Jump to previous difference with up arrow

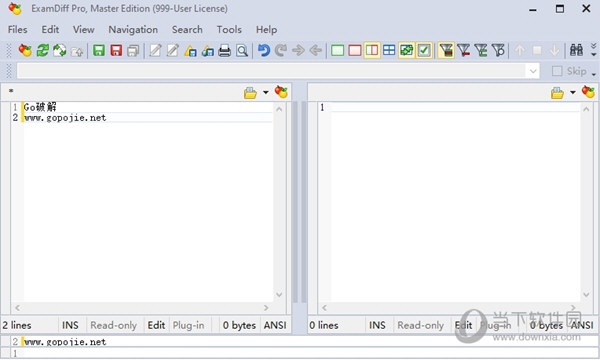(x=520, y=50)
